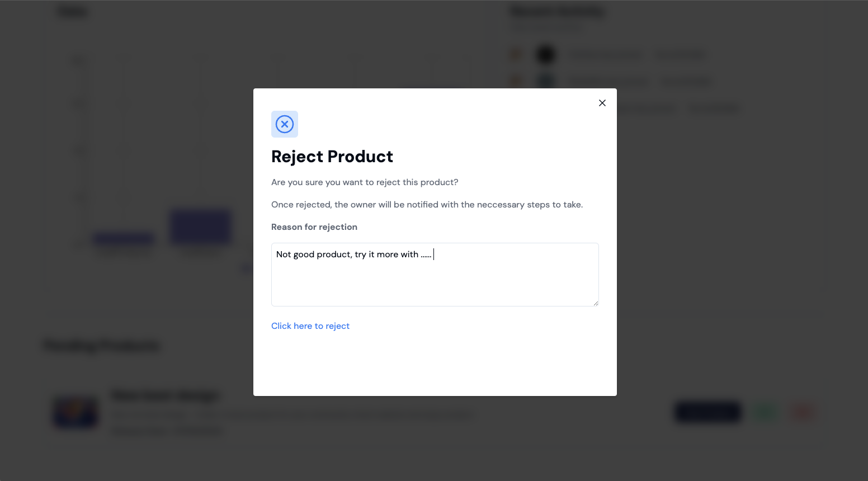This screenshot has height=481, width=868.
Task: Focus the Reason for rejection text area
Action: 435,274
